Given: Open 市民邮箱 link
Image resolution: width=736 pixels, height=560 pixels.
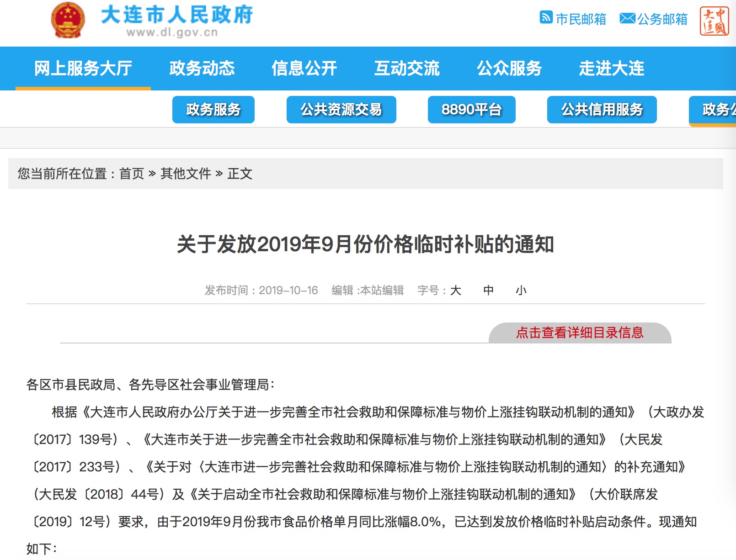Looking at the screenshot, I should click(x=581, y=19).
